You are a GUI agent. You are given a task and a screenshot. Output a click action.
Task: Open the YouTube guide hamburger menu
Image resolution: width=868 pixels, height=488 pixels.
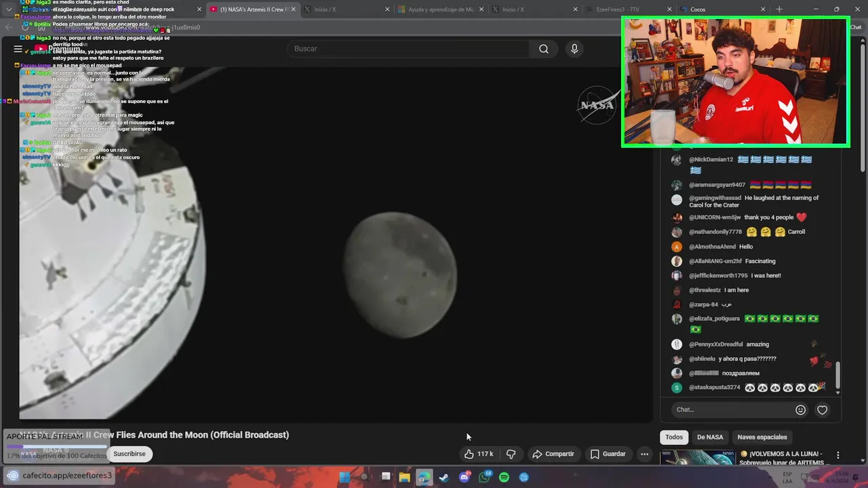pyautogui.click(x=18, y=49)
